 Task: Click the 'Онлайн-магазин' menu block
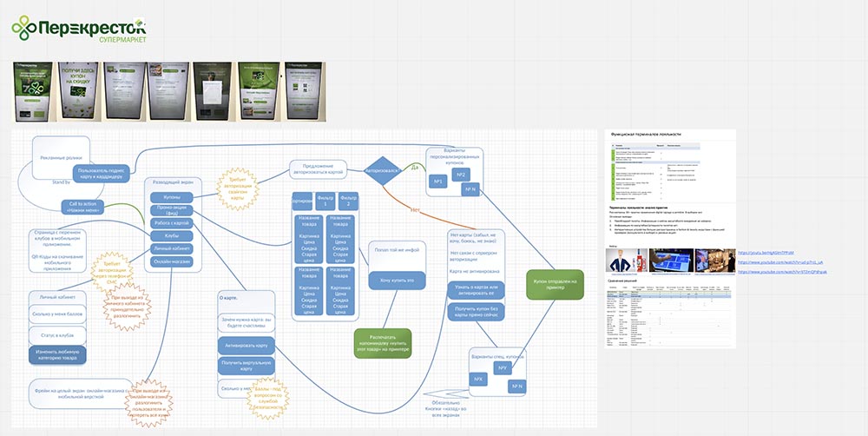click(172, 261)
